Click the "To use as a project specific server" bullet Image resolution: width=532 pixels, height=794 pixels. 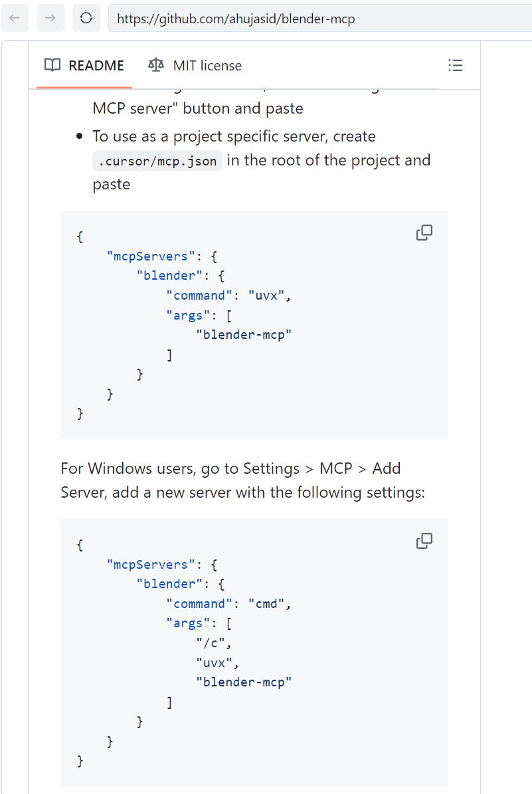pos(234,137)
